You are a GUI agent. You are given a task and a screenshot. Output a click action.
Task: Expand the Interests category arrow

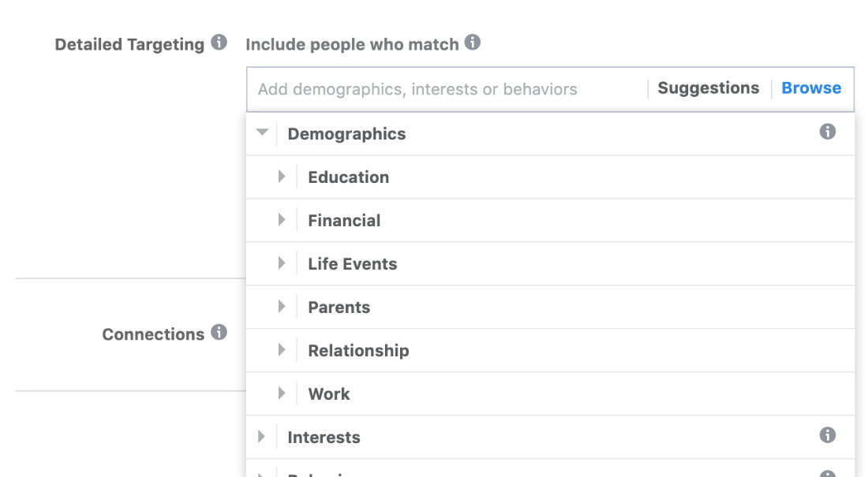262,436
